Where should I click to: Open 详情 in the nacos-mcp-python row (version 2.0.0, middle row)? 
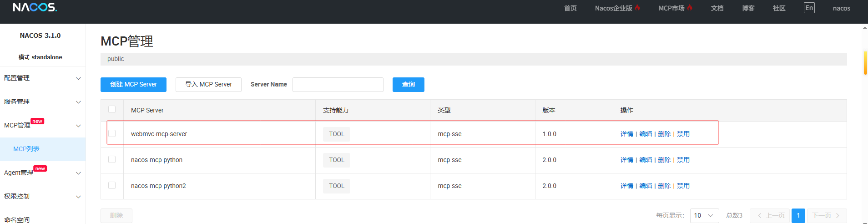pos(627,160)
